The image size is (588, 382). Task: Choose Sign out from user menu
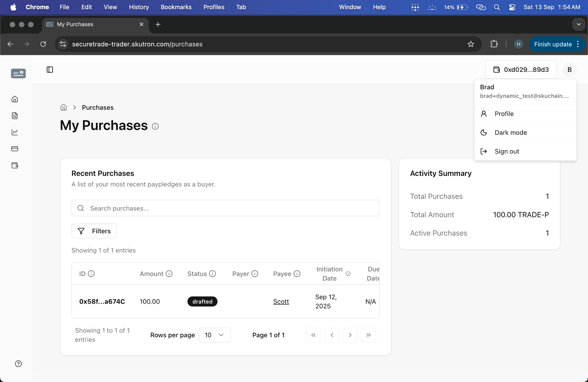pyautogui.click(x=525, y=151)
